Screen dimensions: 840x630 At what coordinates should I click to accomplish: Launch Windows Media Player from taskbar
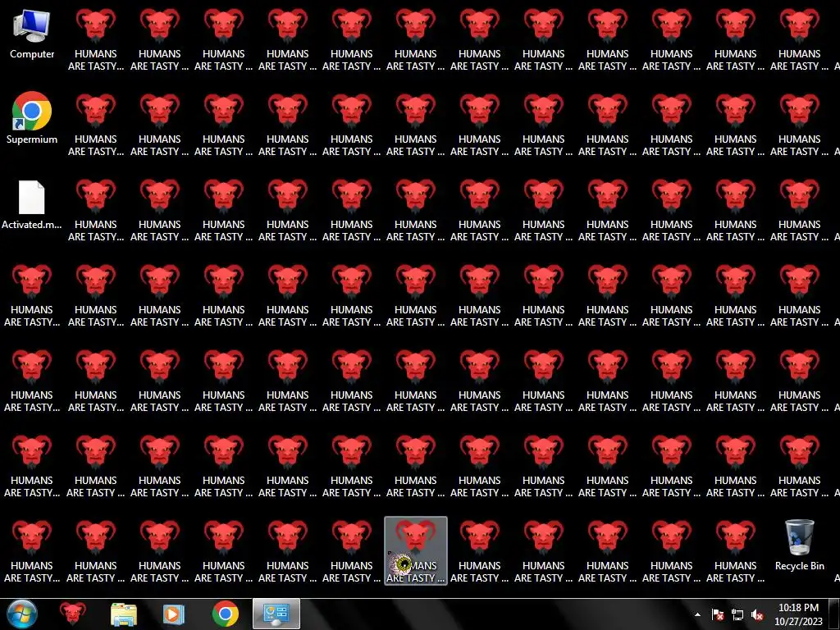pyautogui.click(x=174, y=614)
